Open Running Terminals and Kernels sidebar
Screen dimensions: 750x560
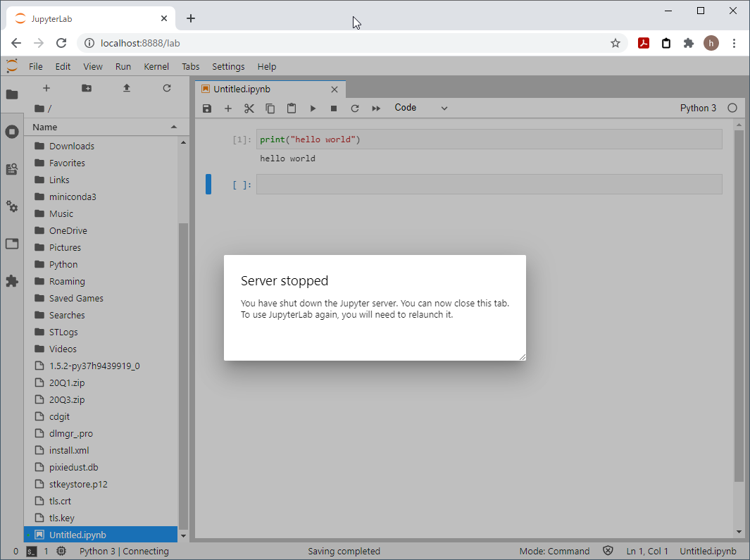tap(12, 132)
